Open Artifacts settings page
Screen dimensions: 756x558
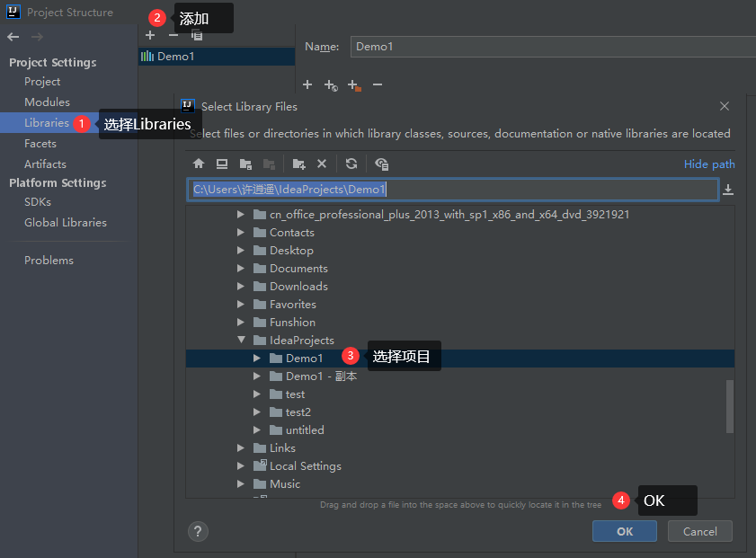coord(45,164)
